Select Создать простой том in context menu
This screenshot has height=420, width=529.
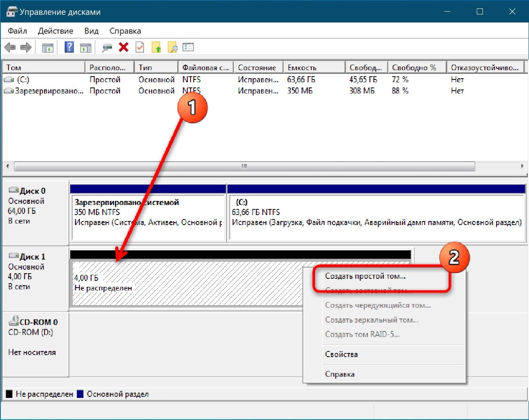(365, 276)
